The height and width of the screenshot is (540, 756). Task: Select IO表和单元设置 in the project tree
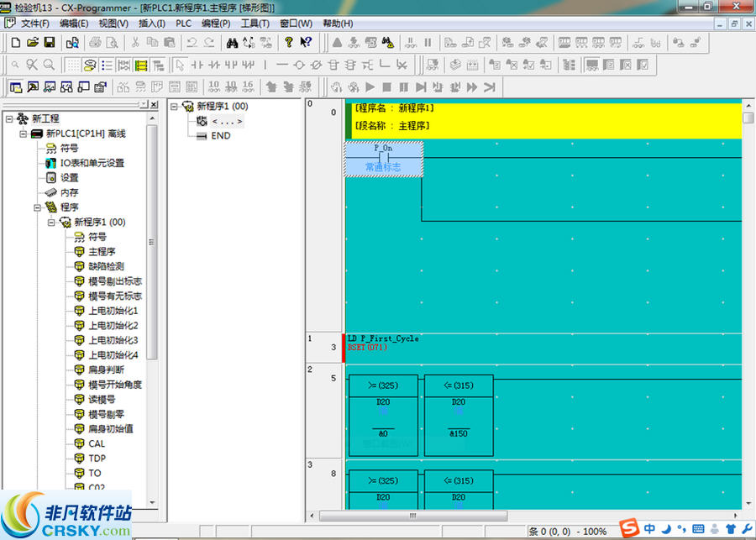[92, 163]
